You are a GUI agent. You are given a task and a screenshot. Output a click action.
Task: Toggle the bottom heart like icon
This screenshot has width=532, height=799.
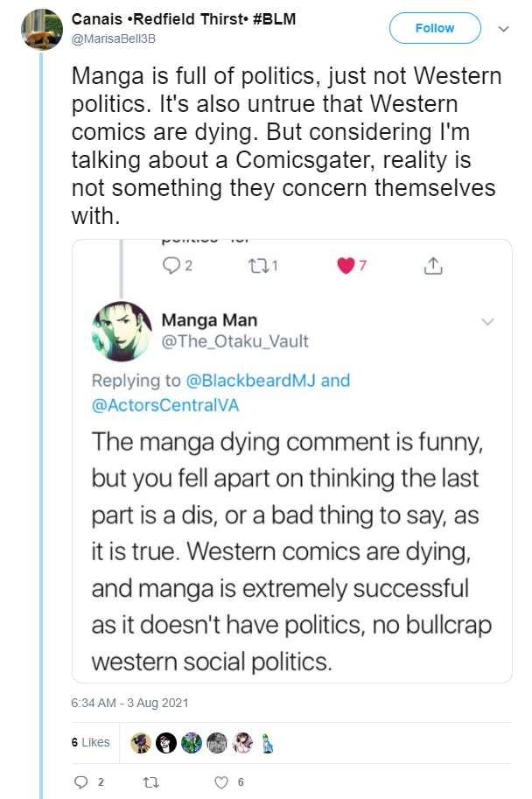(220, 782)
